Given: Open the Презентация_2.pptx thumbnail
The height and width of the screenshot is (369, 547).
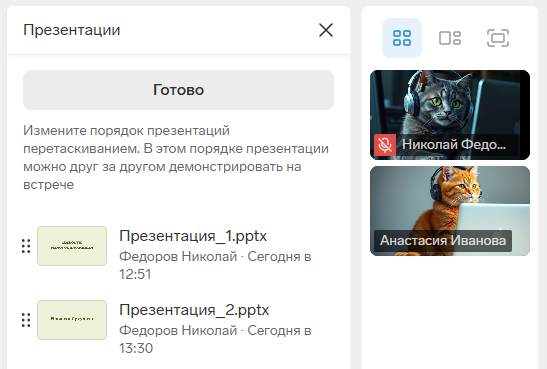Looking at the screenshot, I should 72,320.
